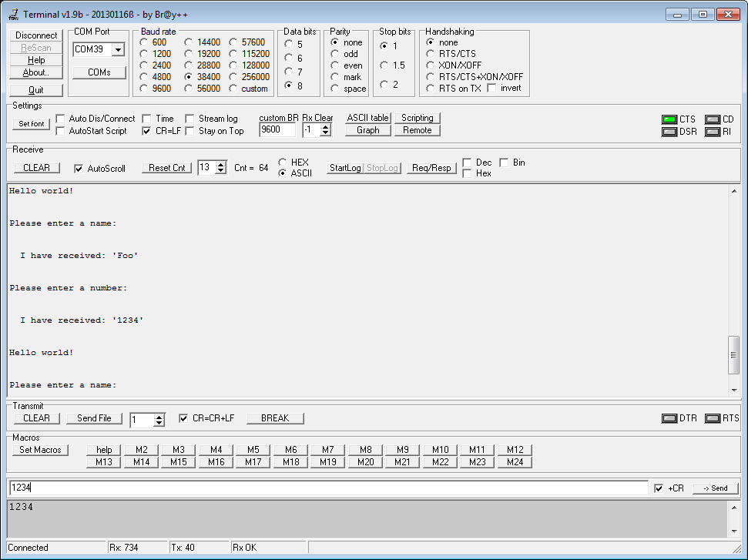Select 2 stop bits
The image size is (748, 560).
384,85
